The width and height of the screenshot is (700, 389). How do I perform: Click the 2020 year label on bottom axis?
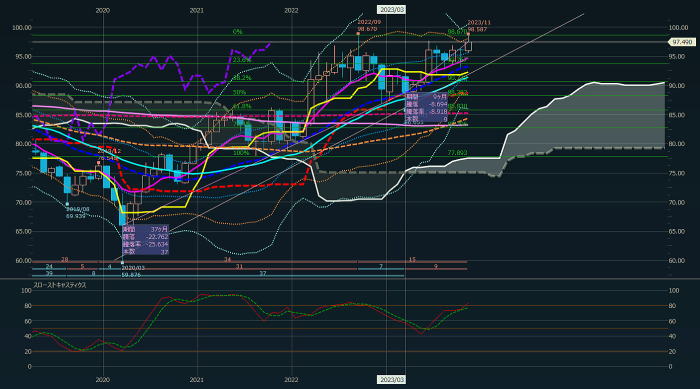pyautogui.click(x=103, y=380)
